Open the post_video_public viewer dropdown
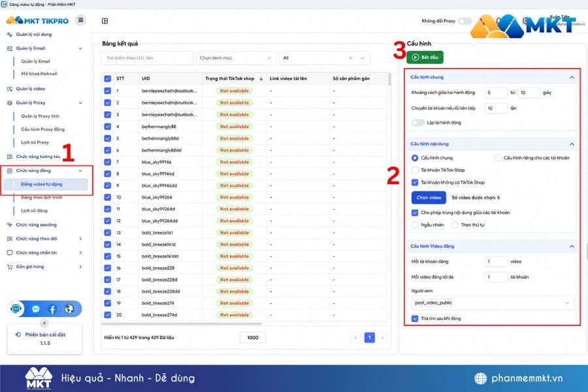This screenshot has height=392, width=588. [493, 302]
